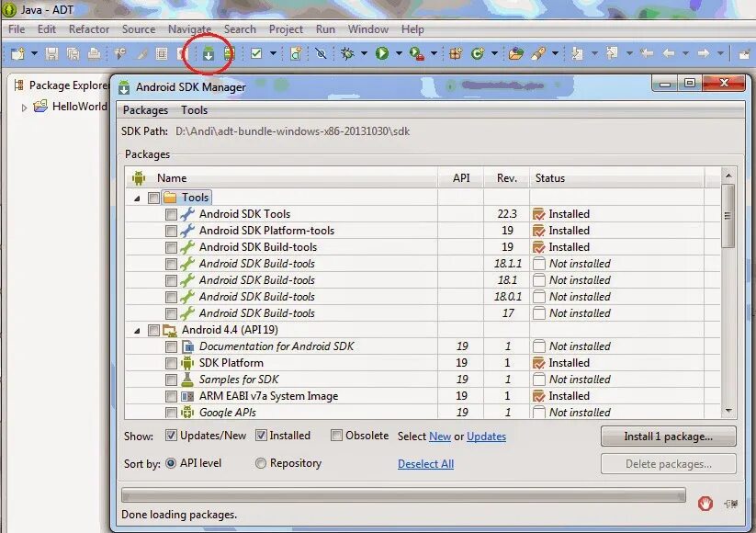Click the New Java Class icon
This screenshot has width=756, height=533.
[x=478, y=53]
